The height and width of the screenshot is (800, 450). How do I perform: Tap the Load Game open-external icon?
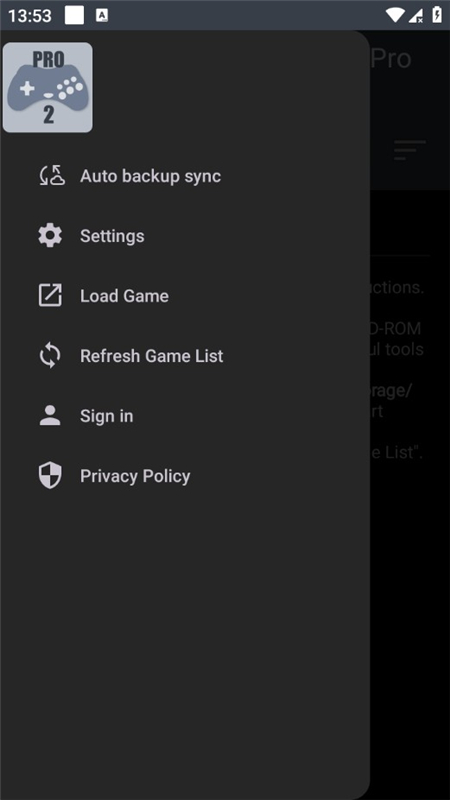(50, 295)
